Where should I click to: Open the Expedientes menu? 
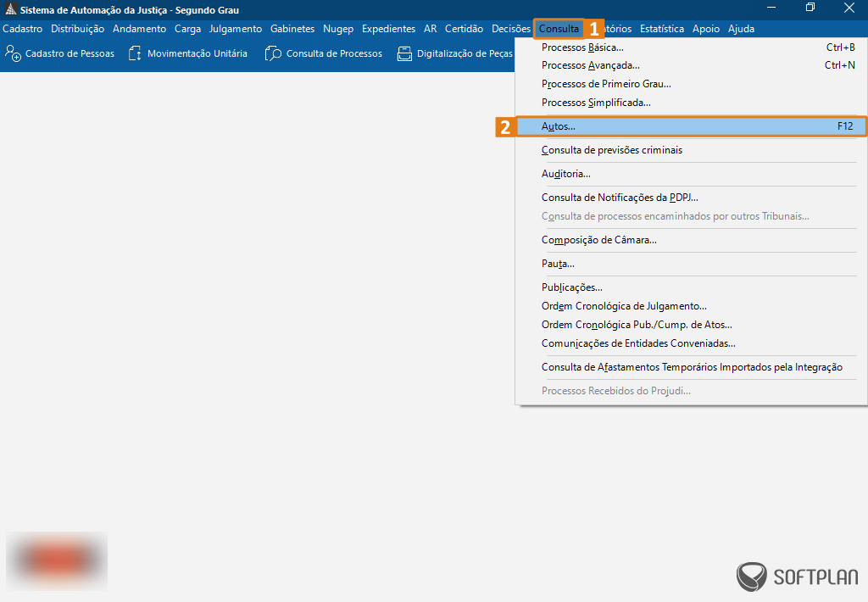coord(388,29)
